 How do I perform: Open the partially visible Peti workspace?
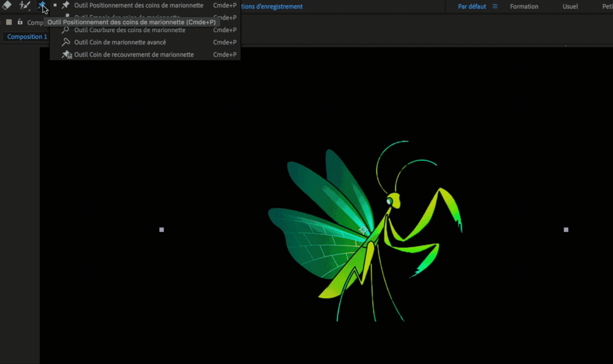[607, 6]
